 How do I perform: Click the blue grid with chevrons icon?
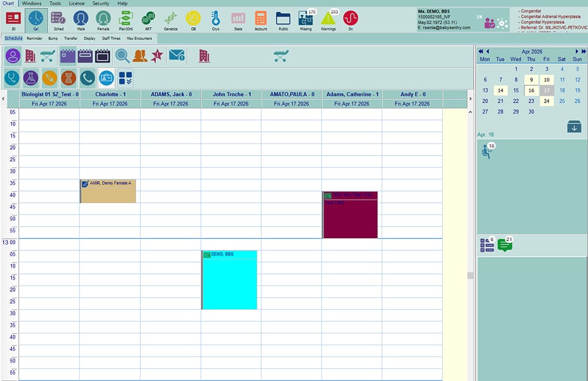pos(125,78)
